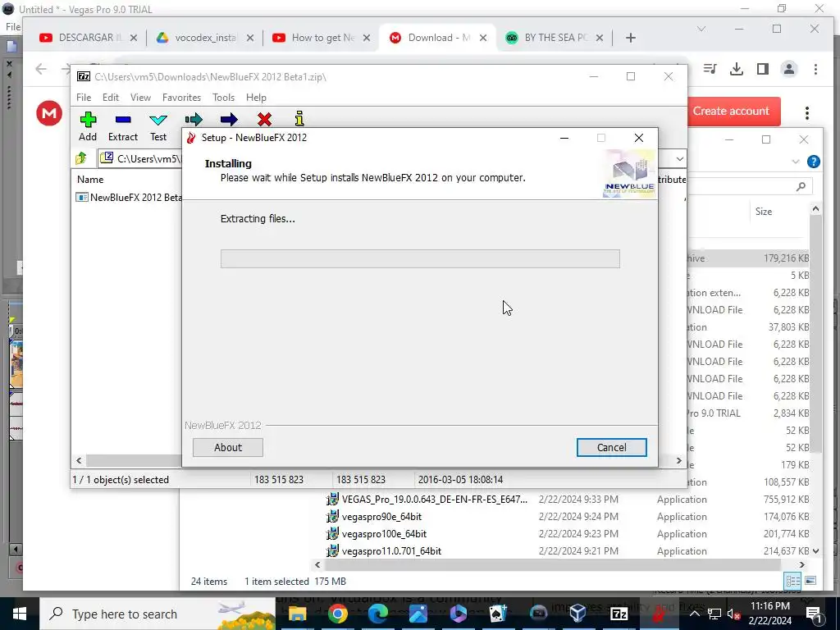
Task: Open the Tools menu in 7-Zip
Action: tap(223, 98)
